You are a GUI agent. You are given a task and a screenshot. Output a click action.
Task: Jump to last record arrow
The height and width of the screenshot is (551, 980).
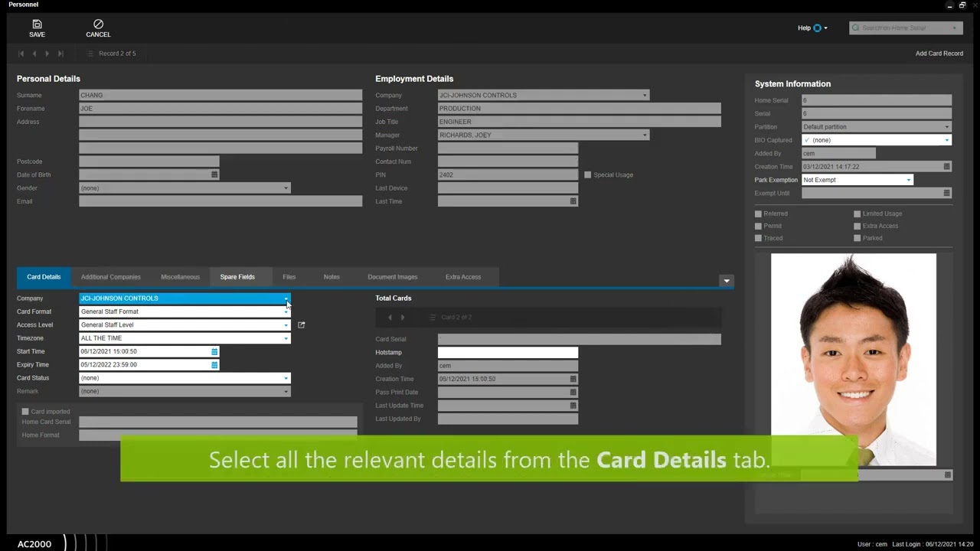pyautogui.click(x=60, y=54)
